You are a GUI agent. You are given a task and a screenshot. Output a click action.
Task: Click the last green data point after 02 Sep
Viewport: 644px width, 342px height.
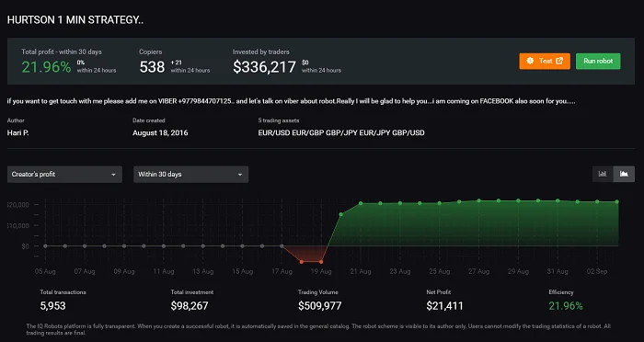coord(617,201)
